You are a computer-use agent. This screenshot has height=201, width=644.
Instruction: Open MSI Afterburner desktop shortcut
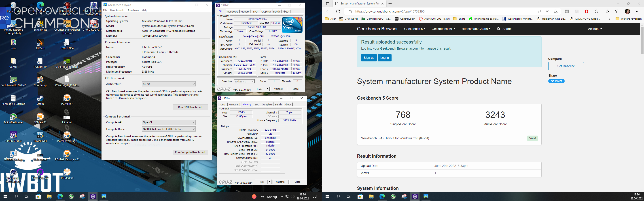(13, 118)
